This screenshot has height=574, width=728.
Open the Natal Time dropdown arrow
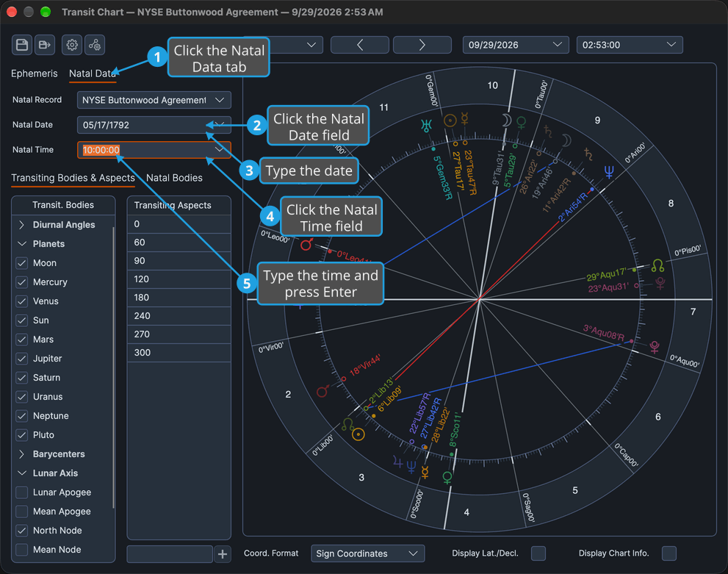coord(219,149)
